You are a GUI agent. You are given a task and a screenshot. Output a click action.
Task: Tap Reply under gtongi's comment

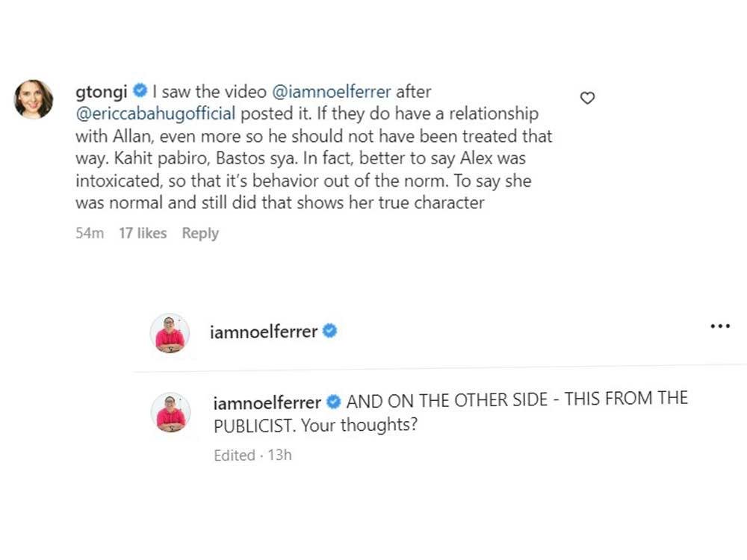point(199,233)
